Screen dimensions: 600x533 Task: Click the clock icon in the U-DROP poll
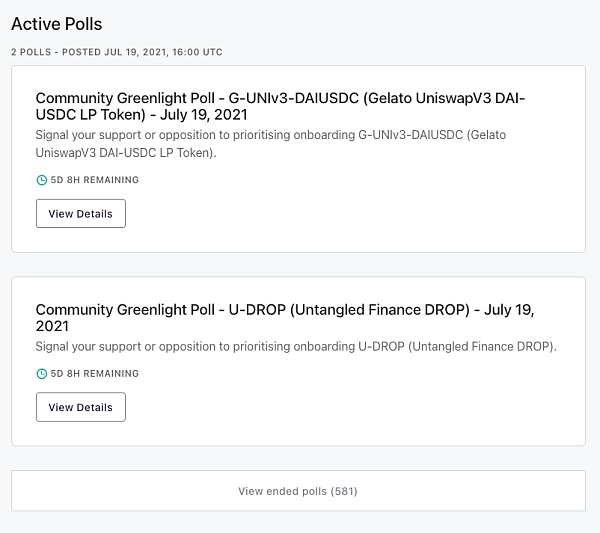[41, 374]
